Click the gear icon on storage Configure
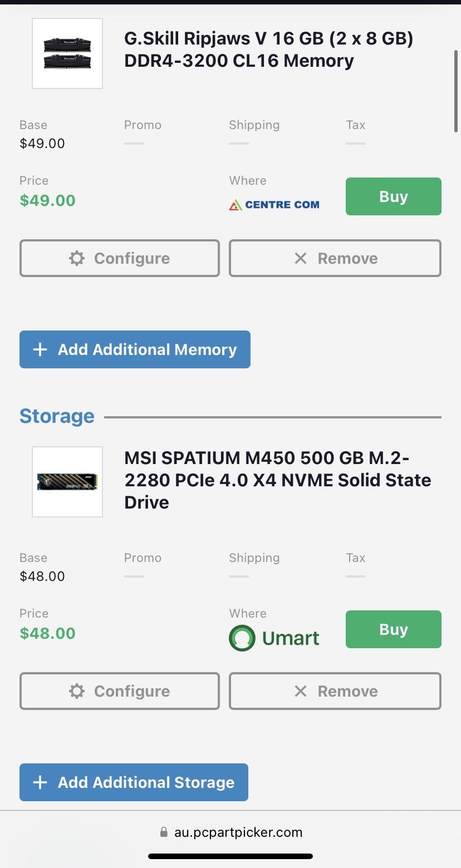Screen dimensions: 461x868 tap(77, 691)
